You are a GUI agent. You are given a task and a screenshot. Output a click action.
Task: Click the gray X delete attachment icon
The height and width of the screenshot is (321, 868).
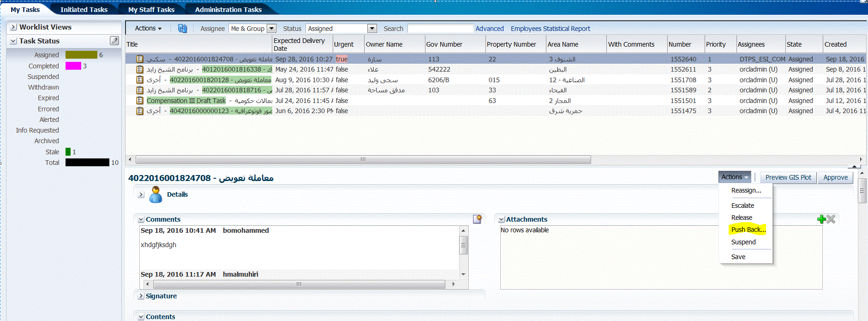click(x=831, y=219)
